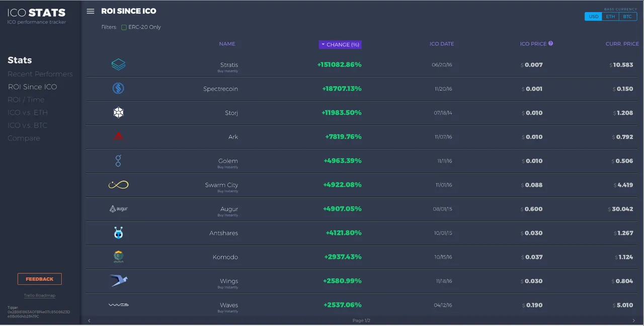The width and height of the screenshot is (644, 326).
Task: Open the Trello Roadmap link
Action: point(40,295)
